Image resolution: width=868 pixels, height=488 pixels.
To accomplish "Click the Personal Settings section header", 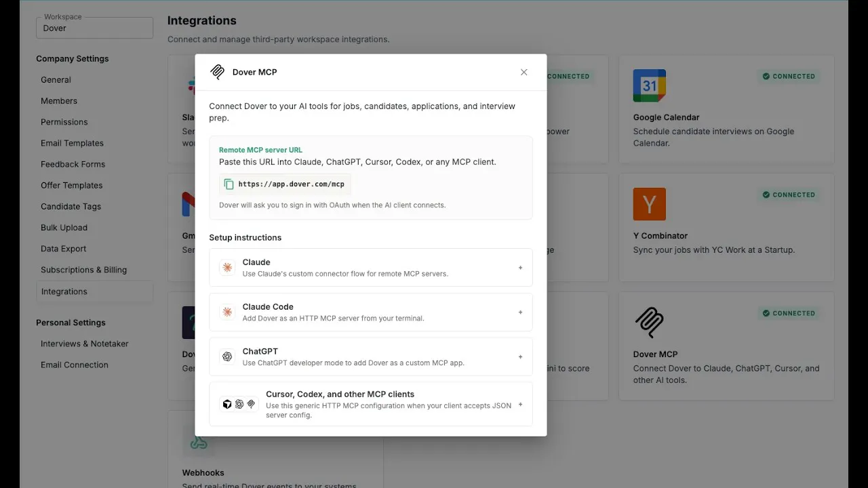I will (x=71, y=323).
